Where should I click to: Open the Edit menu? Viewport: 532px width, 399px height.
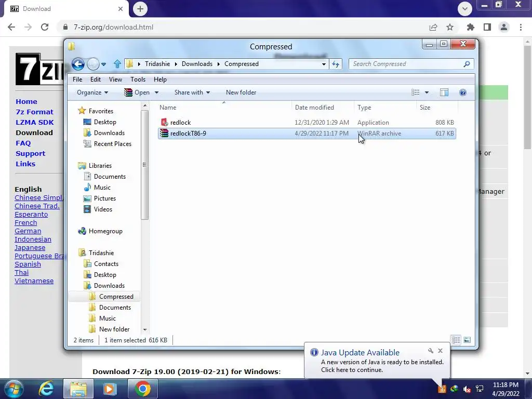pyautogui.click(x=96, y=79)
